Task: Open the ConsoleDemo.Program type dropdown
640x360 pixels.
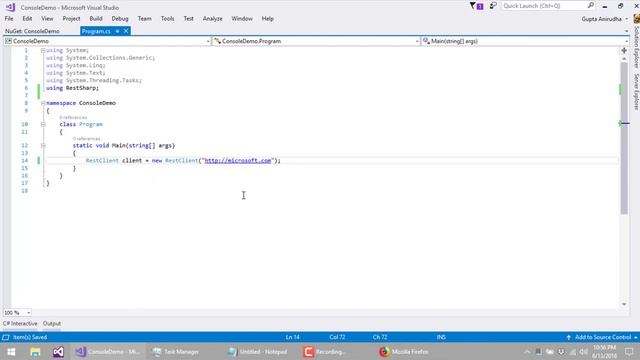Action: (x=417, y=41)
